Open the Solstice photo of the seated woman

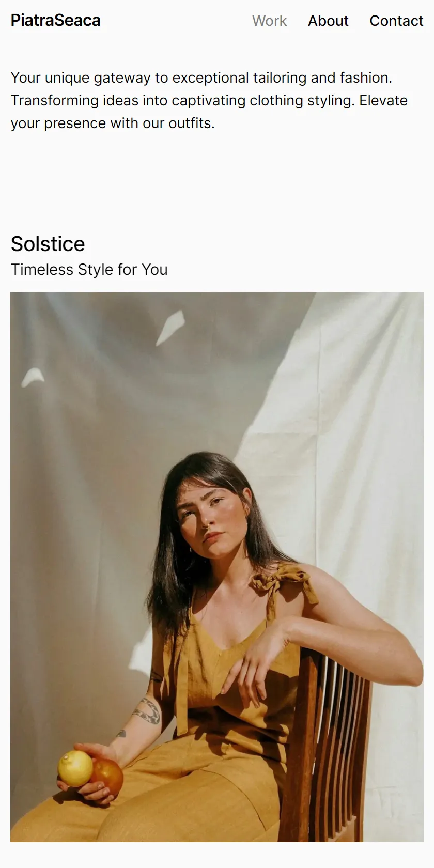[x=217, y=567]
